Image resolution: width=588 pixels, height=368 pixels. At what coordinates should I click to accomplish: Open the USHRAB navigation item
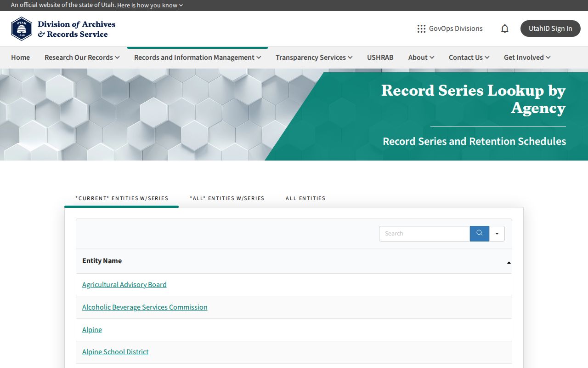coord(380,57)
